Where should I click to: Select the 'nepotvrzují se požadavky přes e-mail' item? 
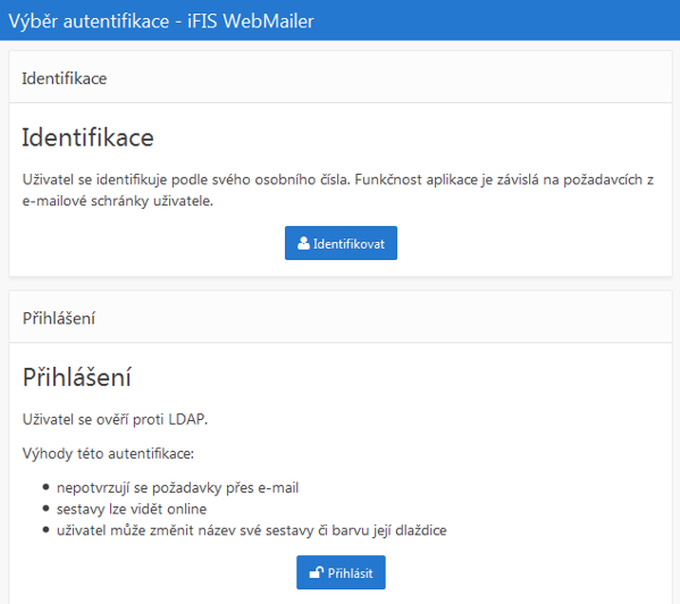(x=177, y=488)
